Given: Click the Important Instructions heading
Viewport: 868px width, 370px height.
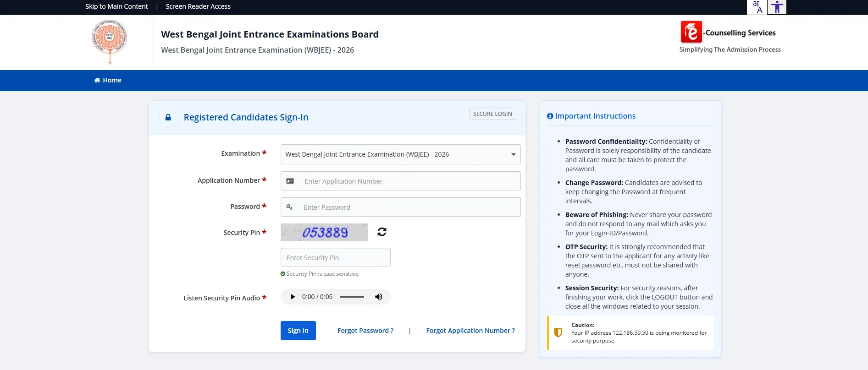Looking at the screenshot, I should 595,116.
